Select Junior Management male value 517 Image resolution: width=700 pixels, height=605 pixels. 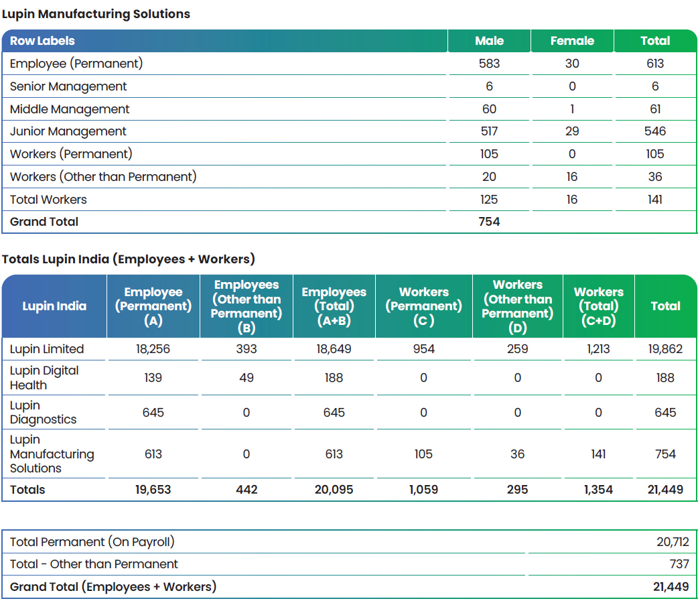point(489,131)
